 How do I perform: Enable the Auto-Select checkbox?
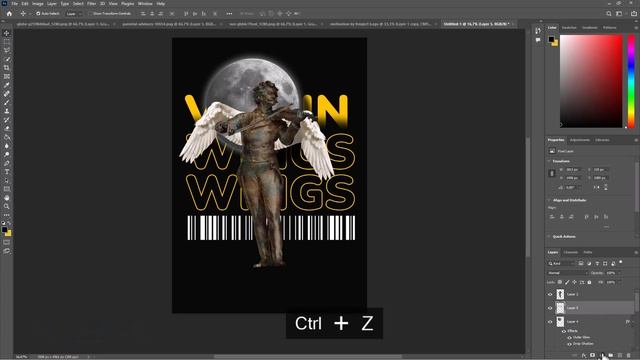click(x=38, y=13)
